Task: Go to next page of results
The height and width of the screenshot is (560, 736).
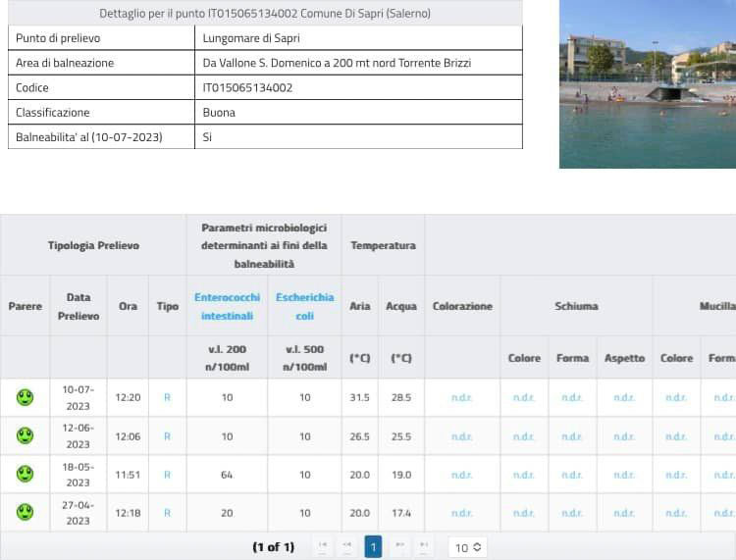Action: click(400, 547)
